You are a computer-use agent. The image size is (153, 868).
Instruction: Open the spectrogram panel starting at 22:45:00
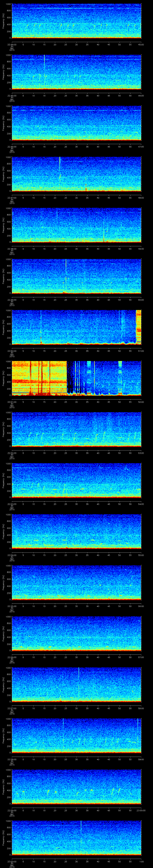76,72
